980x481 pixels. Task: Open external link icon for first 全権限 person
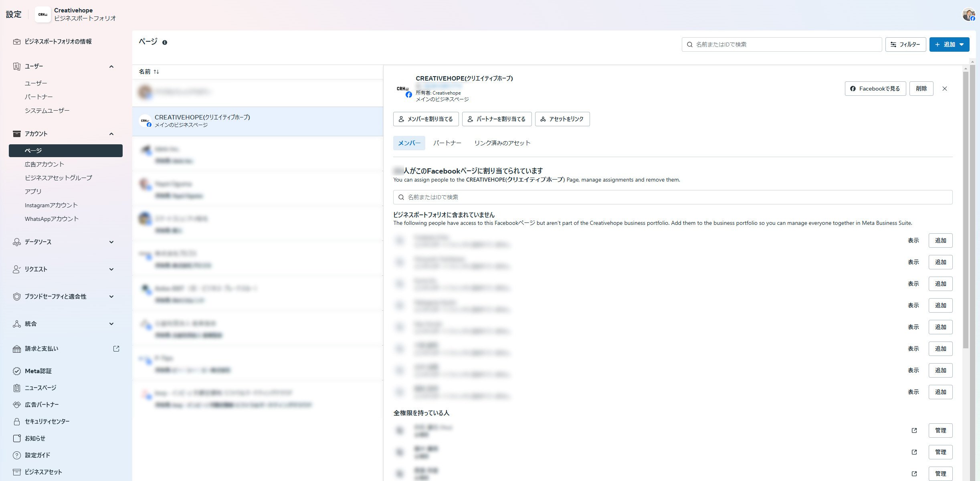pos(914,430)
